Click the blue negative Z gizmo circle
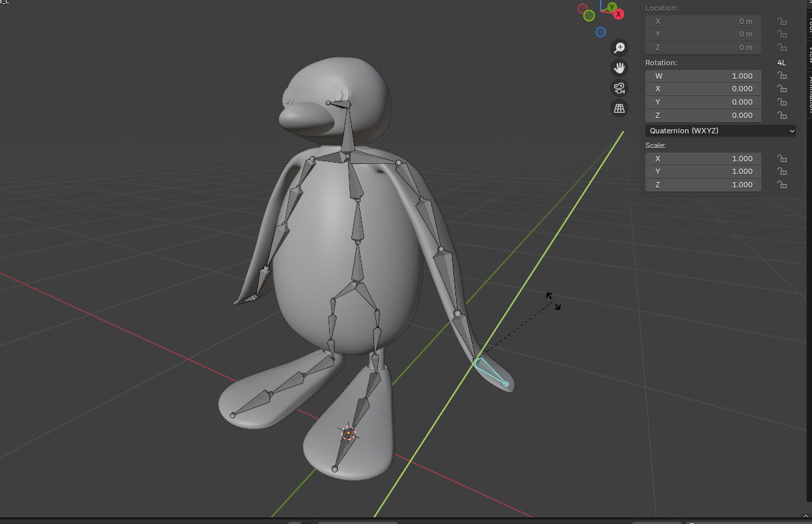This screenshot has width=812, height=524. pos(601,32)
